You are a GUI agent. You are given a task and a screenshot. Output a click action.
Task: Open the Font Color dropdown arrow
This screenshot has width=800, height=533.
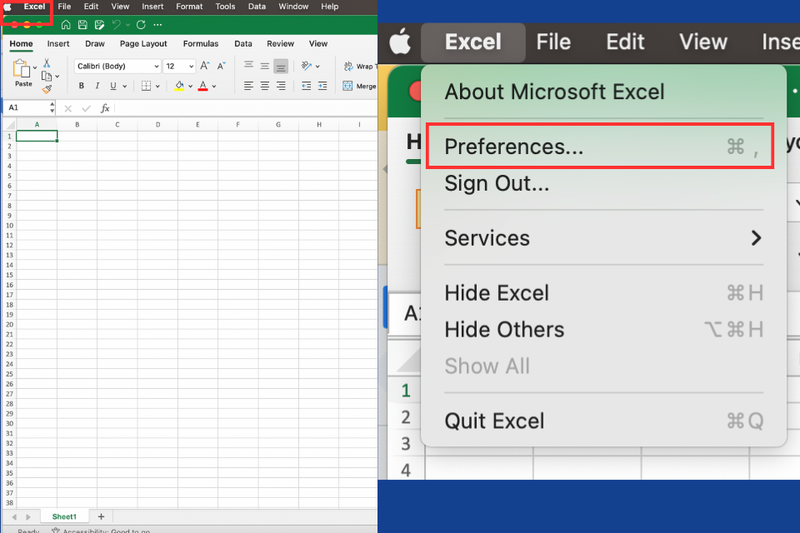coord(214,86)
